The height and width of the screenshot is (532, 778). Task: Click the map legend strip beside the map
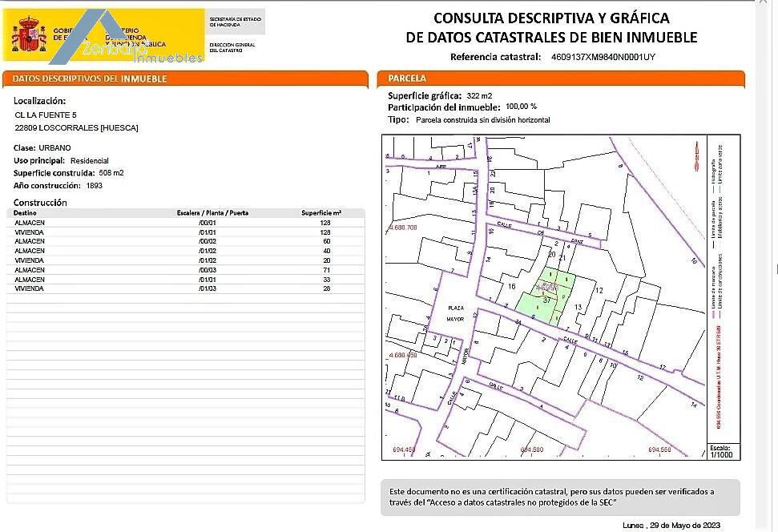pos(724,288)
